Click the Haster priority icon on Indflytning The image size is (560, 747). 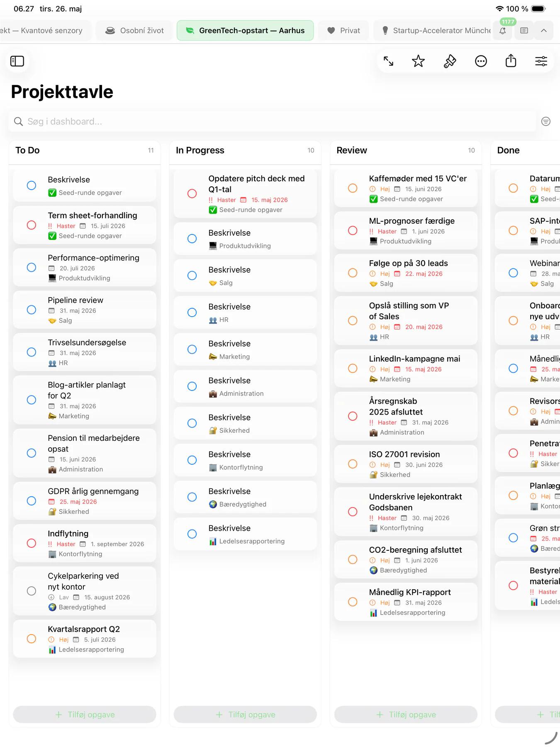click(x=50, y=544)
